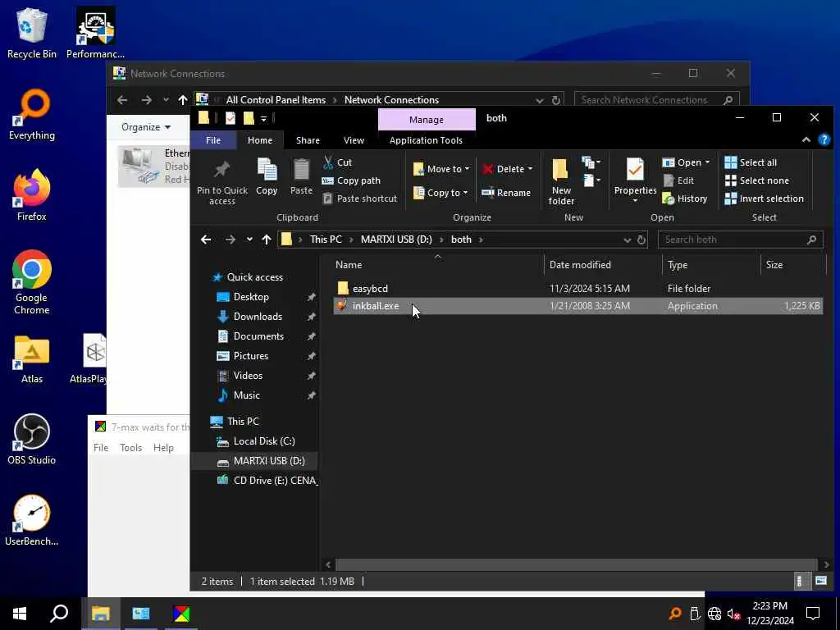Click Select none

pos(757,180)
